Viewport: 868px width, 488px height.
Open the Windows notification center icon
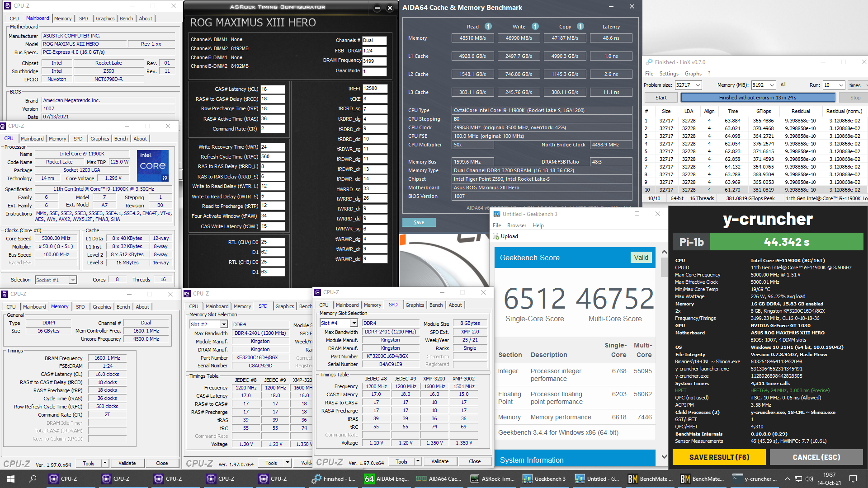[853, 479]
